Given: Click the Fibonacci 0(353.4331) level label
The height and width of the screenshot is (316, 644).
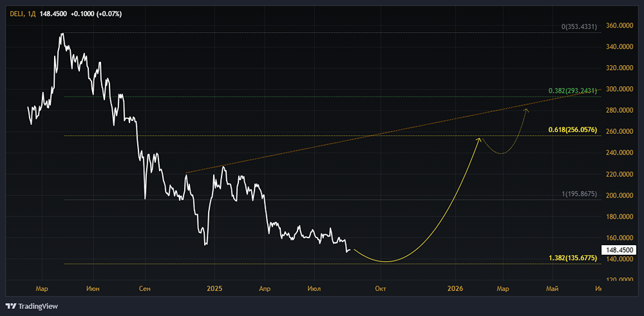Looking at the screenshot, I should (x=579, y=26).
